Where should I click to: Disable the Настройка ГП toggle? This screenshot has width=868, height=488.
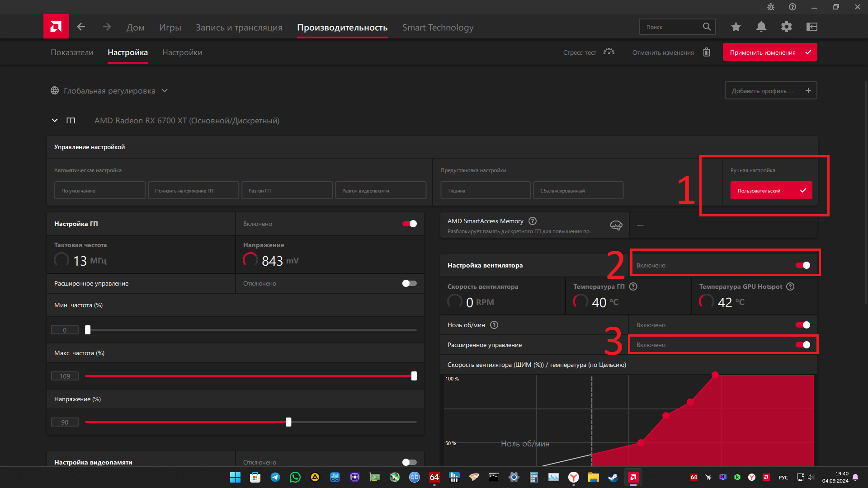[410, 224]
